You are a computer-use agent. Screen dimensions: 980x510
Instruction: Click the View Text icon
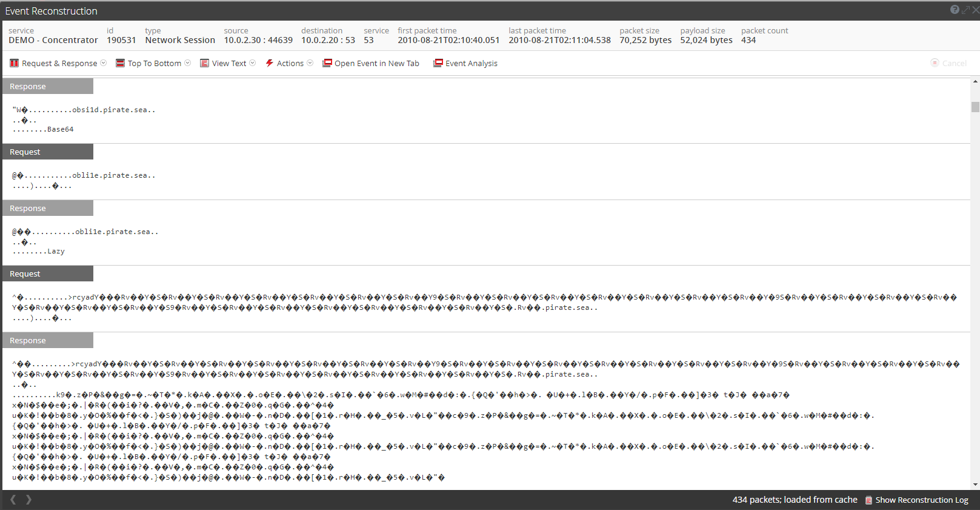click(x=204, y=63)
